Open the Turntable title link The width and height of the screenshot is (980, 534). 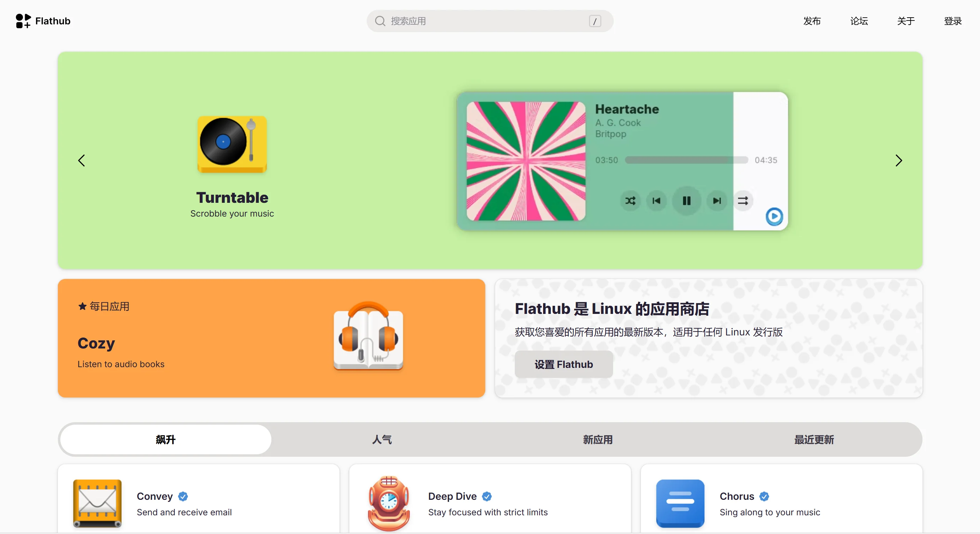[232, 198]
